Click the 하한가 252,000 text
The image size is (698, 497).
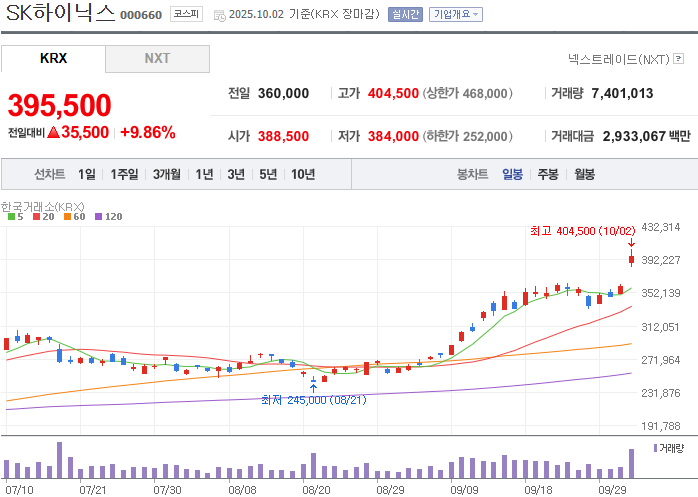click(x=467, y=136)
